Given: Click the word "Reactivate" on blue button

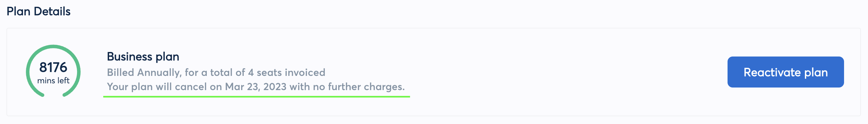Looking at the screenshot, I should point(772,72).
